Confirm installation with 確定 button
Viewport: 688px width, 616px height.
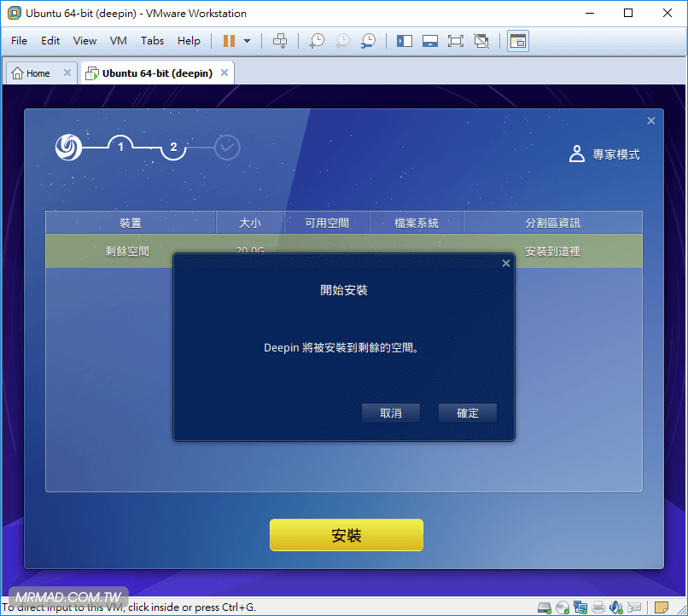click(468, 413)
